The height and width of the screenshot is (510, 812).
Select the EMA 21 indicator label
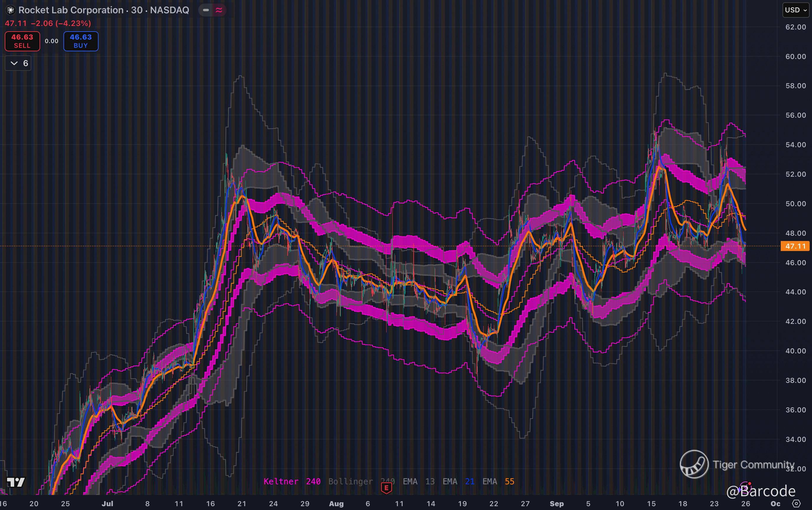pos(458,481)
